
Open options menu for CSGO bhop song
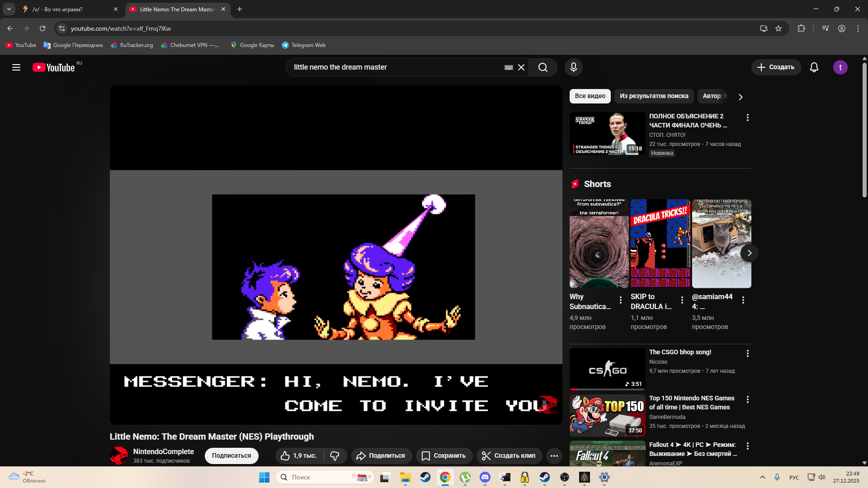click(747, 353)
